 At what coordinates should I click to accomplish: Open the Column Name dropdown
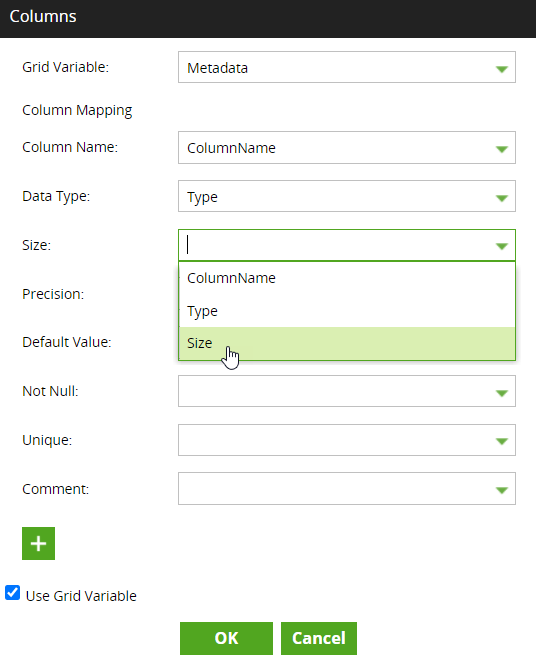347,148
